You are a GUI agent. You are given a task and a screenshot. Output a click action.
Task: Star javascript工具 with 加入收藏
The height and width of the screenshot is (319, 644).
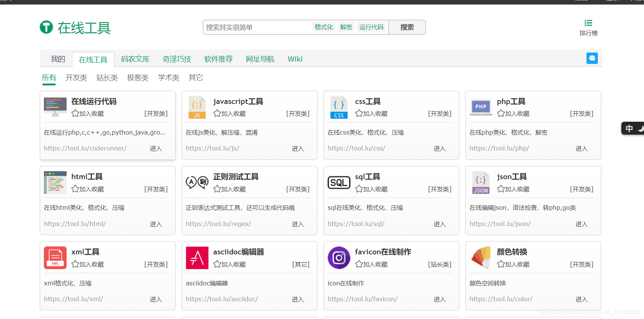230,113
